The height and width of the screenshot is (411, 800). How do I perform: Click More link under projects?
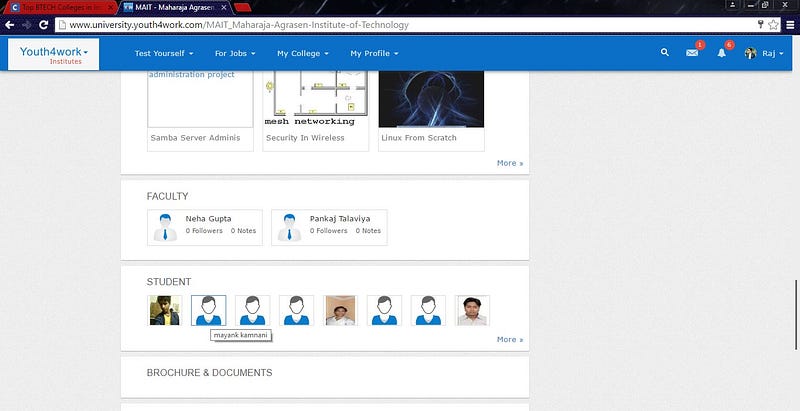tap(510, 163)
